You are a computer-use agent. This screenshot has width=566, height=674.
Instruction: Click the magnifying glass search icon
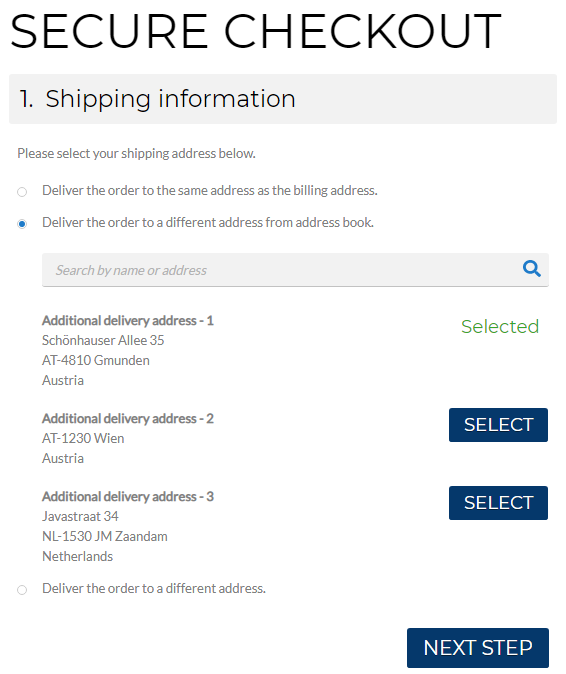click(x=531, y=269)
